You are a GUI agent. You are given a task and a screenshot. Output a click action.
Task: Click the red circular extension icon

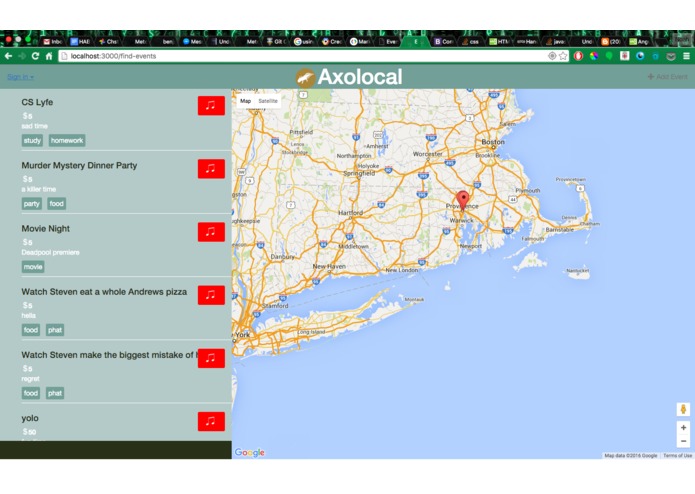[578, 56]
